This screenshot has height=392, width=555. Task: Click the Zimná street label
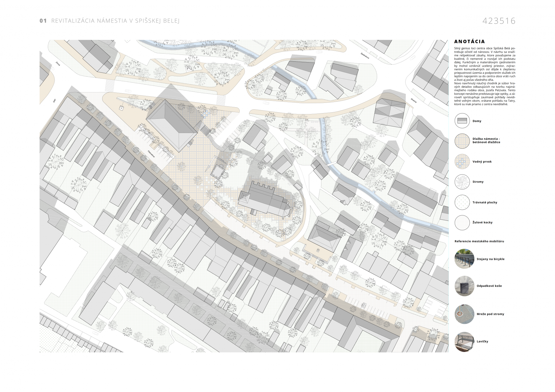coord(58,63)
